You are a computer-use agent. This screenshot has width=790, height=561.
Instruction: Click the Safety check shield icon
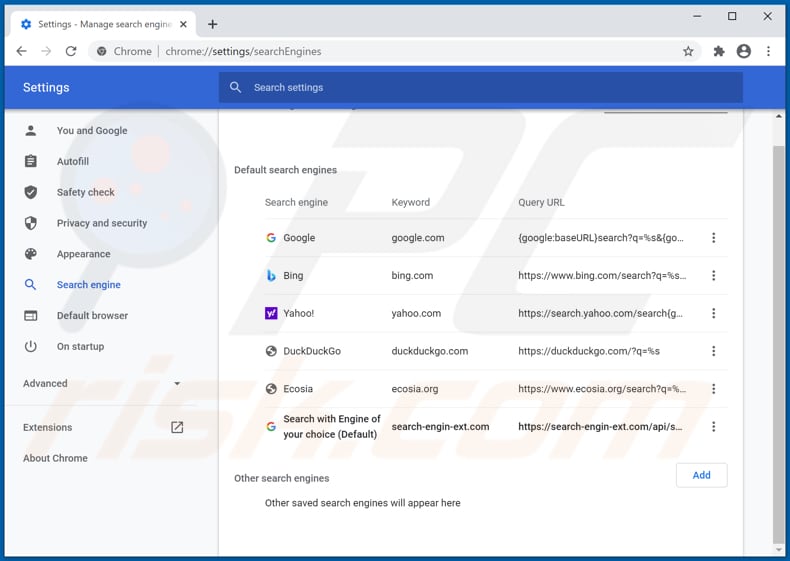coord(31,192)
